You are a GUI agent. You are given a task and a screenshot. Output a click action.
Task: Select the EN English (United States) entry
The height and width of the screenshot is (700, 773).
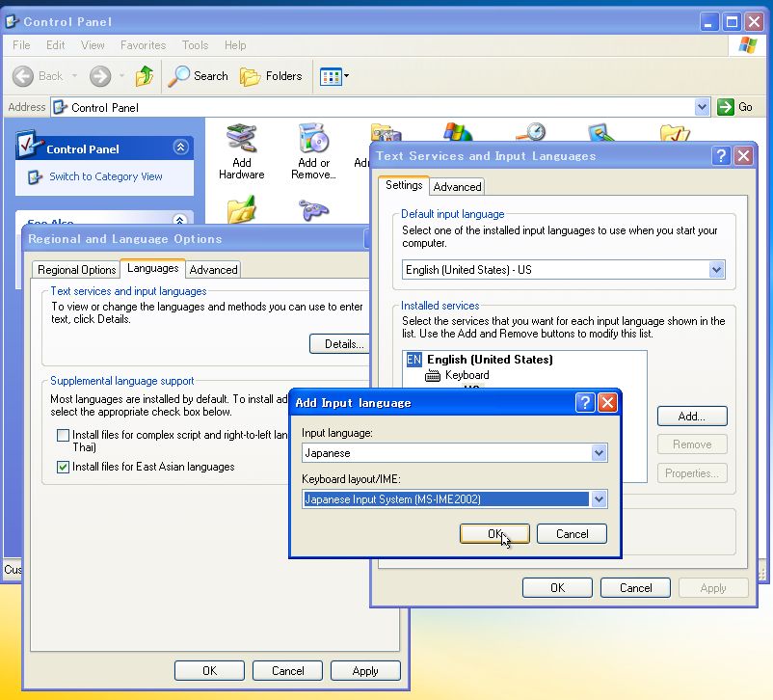480,360
